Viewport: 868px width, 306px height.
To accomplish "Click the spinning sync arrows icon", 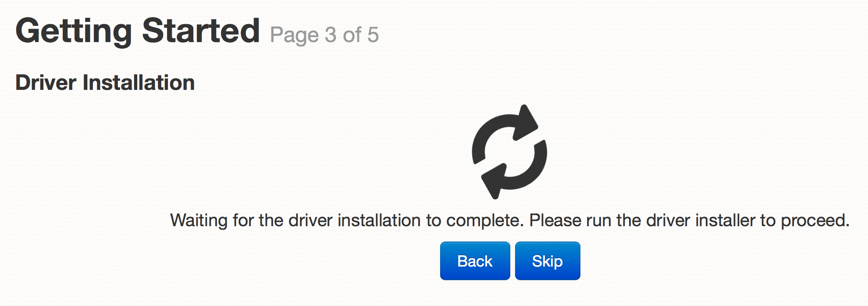I will [509, 152].
